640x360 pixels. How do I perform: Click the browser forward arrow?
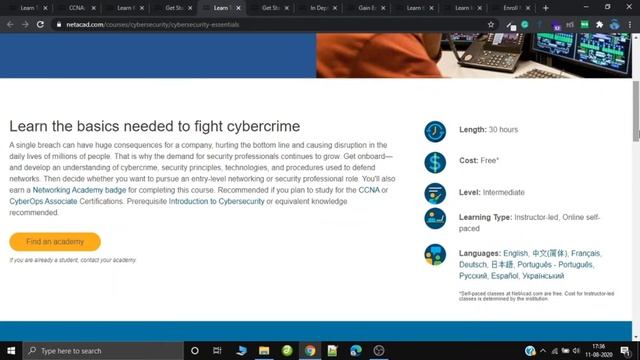click(x=25, y=24)
